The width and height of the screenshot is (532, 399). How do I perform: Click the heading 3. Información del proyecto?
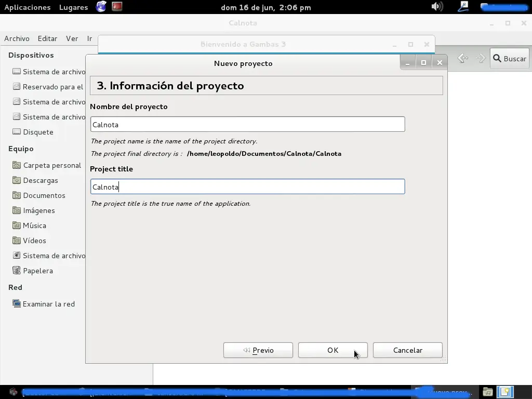click(x=170, y=86)
